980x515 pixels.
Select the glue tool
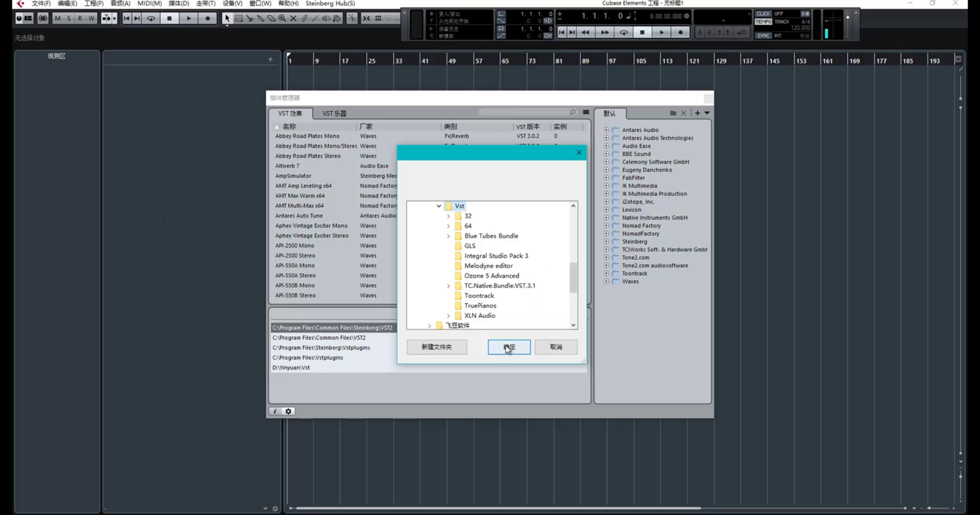261,18
